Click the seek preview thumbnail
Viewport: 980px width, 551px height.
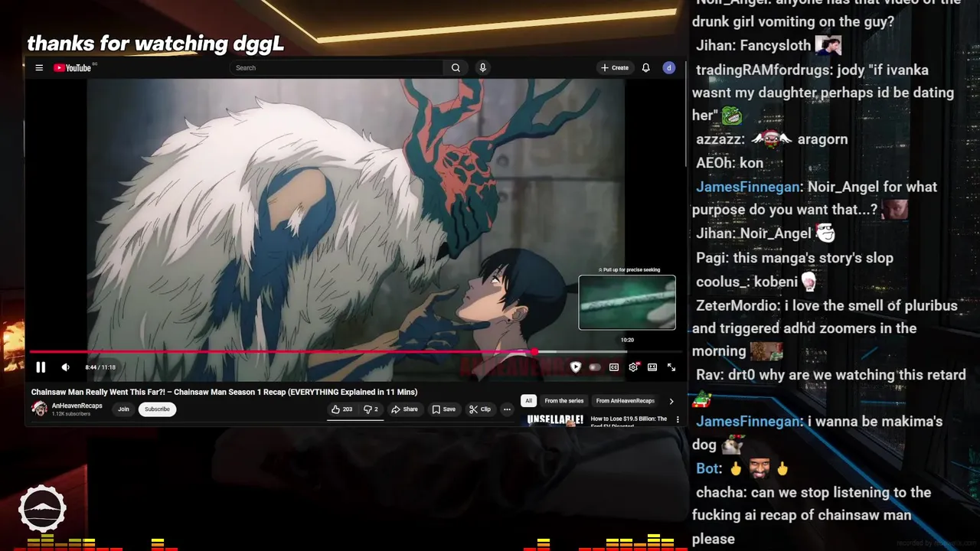627,302
